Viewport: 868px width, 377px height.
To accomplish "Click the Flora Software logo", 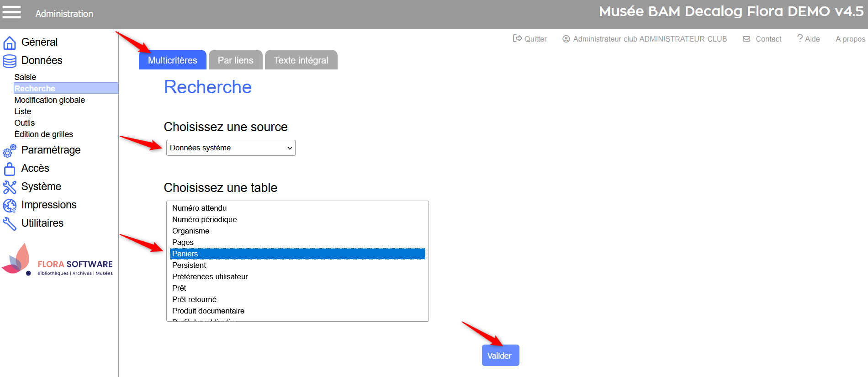I will (58, 260).
